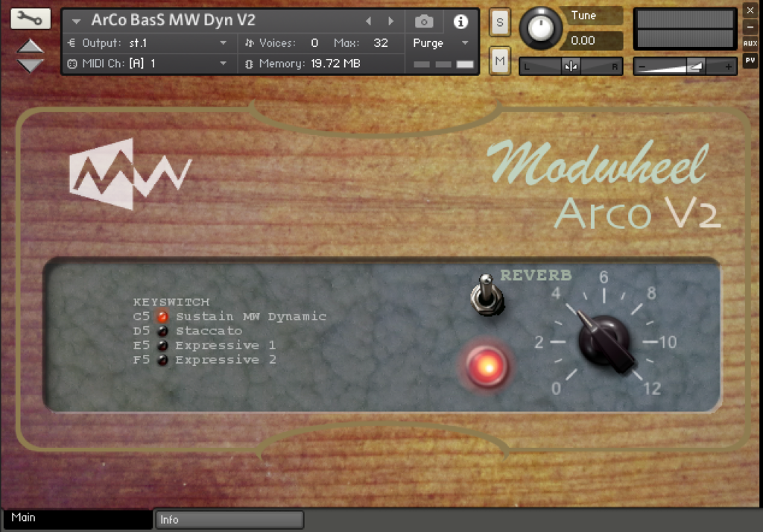Click the Expressive 1 label text
This screenshot has width=763, height=532.
pyautogui.click(x=225, y=346)
